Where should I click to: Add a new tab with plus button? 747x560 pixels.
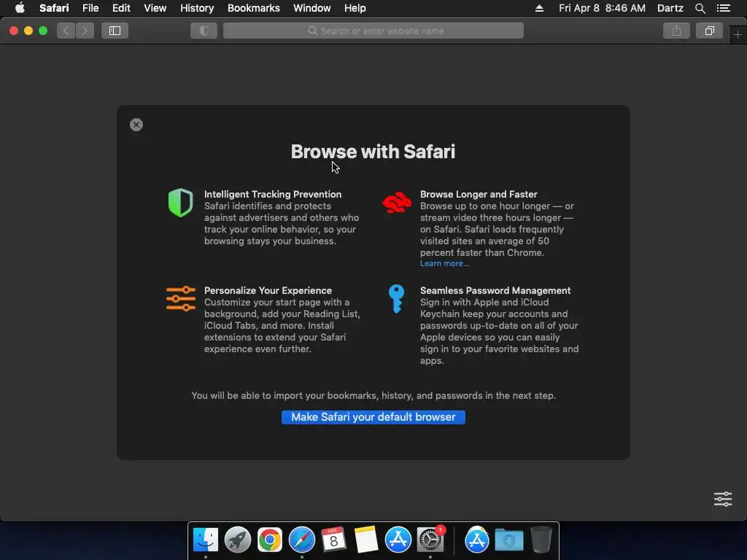[x=738, y=35]
